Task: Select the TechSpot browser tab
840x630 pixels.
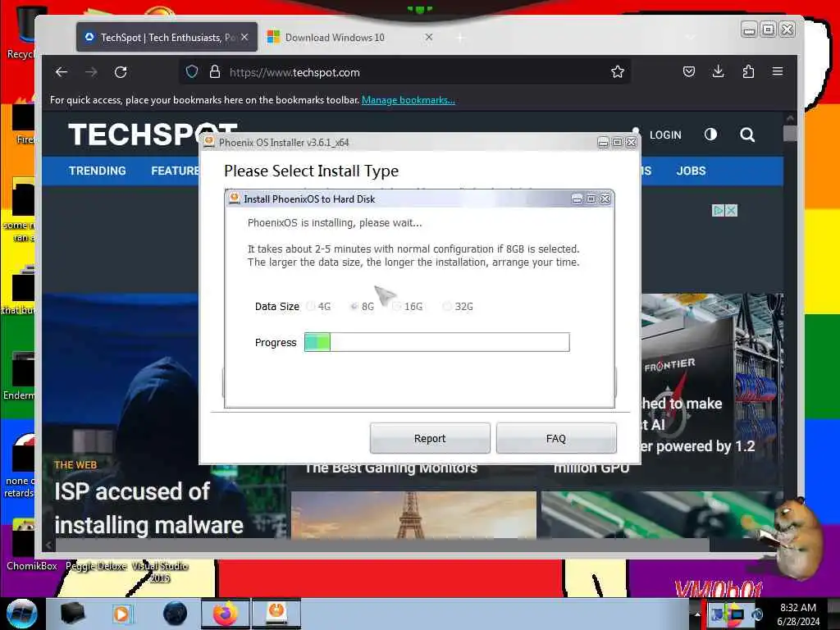Action: pos(167,37)
